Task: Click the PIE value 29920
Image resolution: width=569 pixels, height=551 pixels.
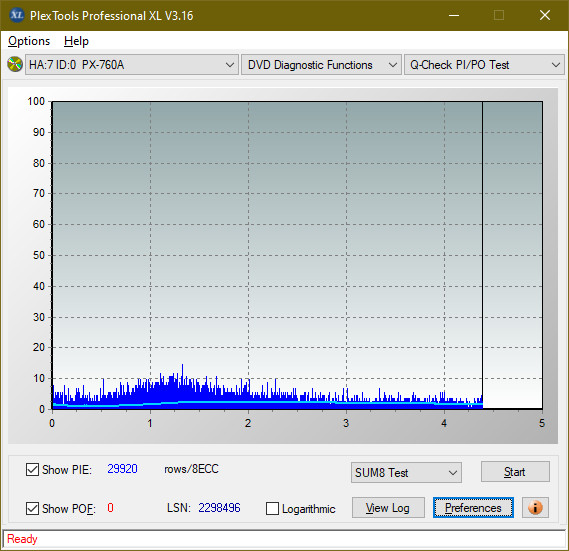Action: pos(122,469)
